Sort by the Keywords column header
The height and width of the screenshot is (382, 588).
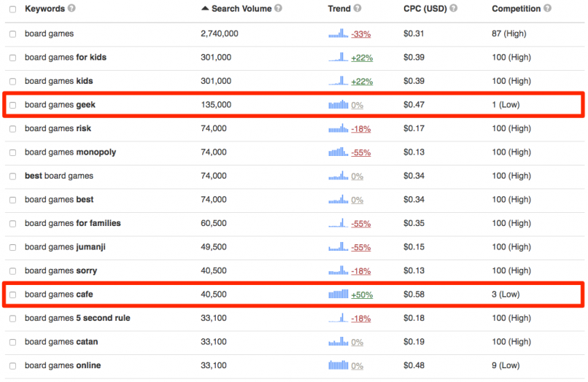tap(45, 9)
